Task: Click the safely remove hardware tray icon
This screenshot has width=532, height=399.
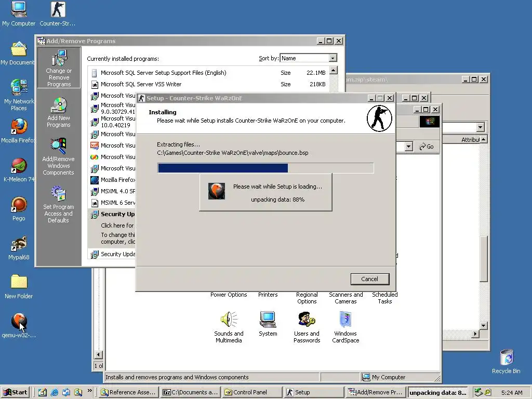Action: pyautogui.click(x=478, y=392)
